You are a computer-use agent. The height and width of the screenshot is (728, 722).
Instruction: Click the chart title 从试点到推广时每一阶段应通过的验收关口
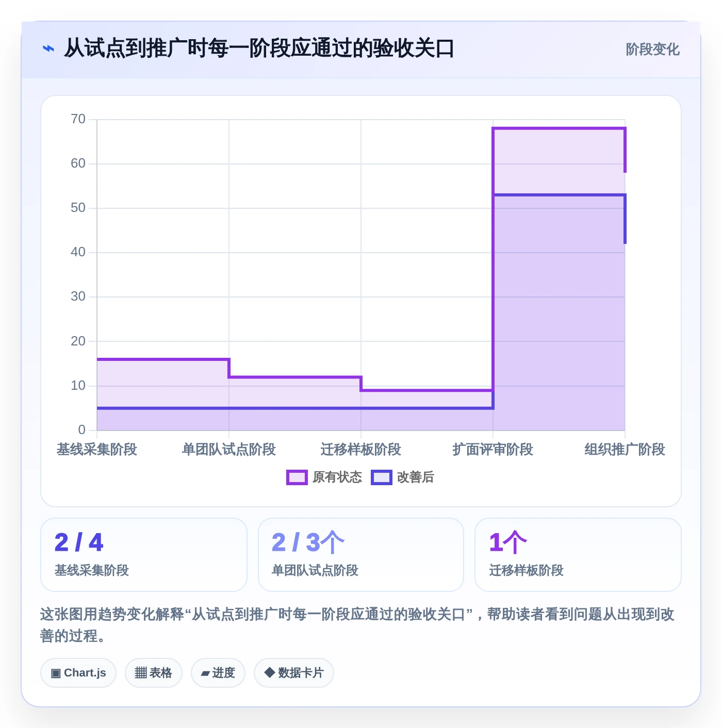coord(259,49)
